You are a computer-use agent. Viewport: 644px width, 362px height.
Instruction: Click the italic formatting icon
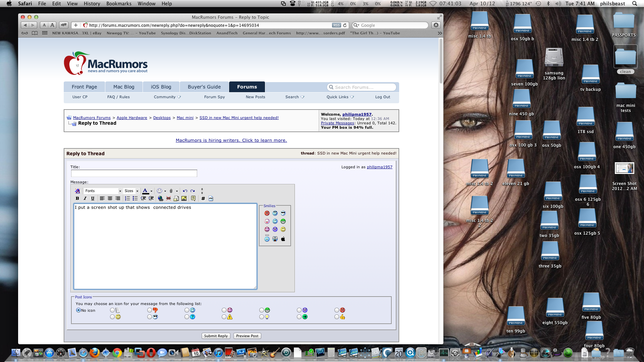pos(85,198)
